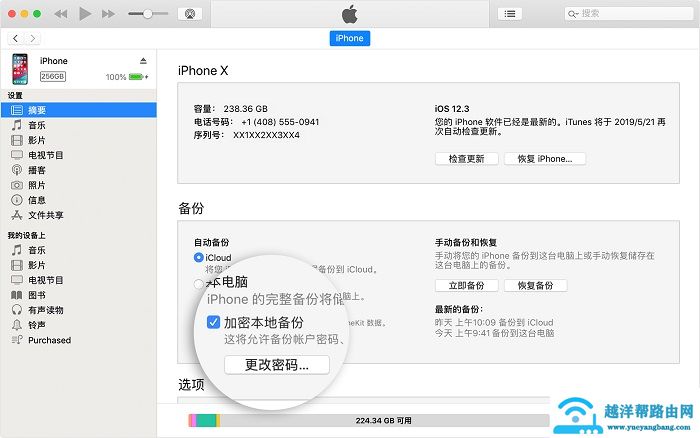700x438 pixels.
Task: Adjust the volume slider
Action: click(148, 14)
